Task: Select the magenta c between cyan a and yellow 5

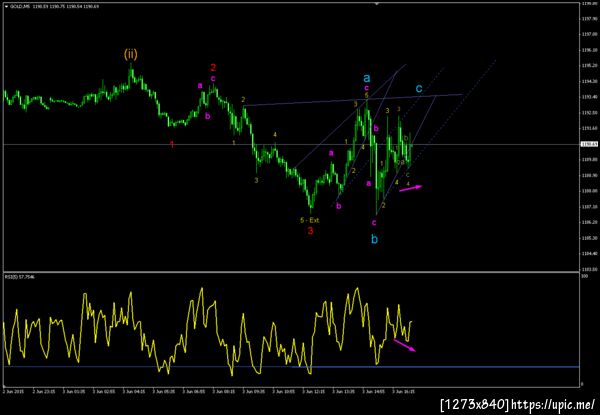Action: (366, 88)
